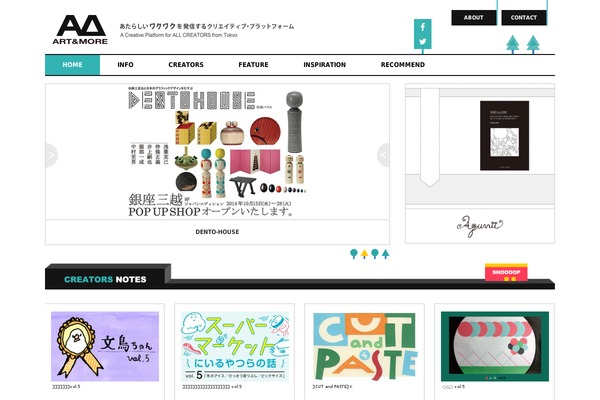Open the black book cover image
The image size is (600, 400).
tap(504, 136)
